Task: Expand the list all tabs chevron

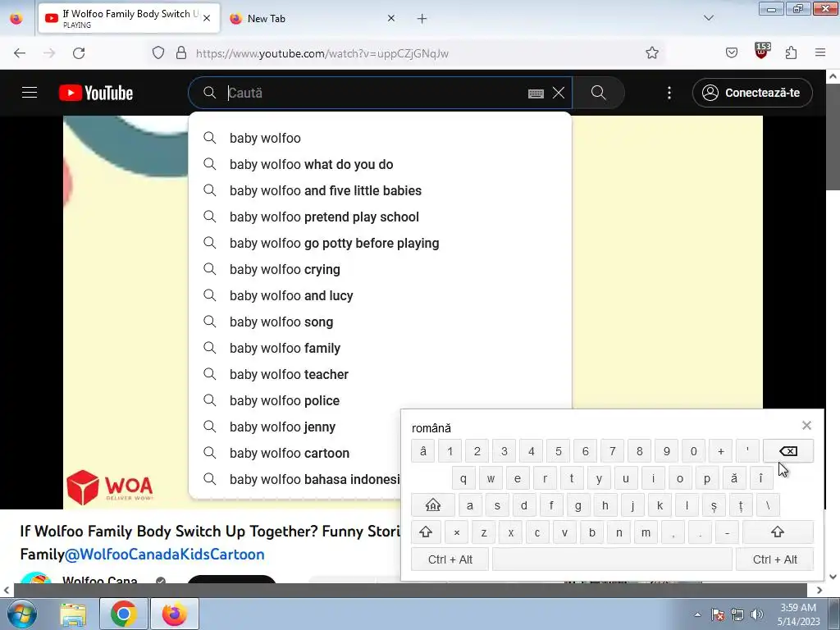Action: (709, 18)
